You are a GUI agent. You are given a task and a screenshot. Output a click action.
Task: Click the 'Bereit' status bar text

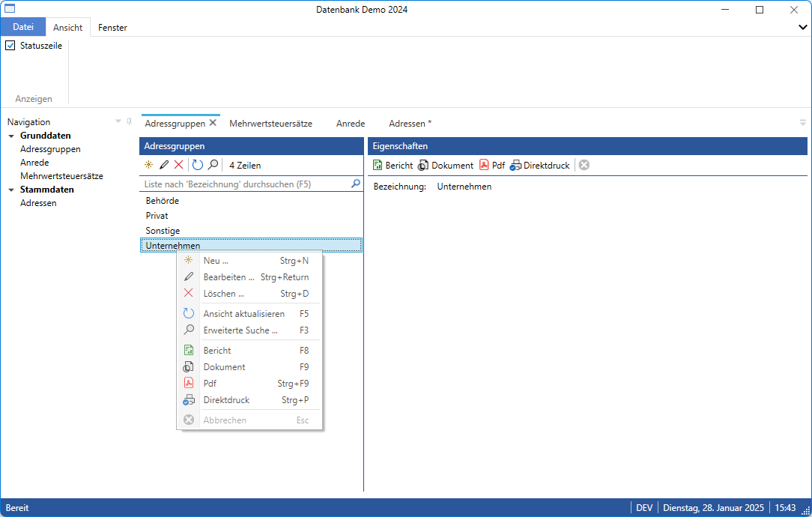17,508
